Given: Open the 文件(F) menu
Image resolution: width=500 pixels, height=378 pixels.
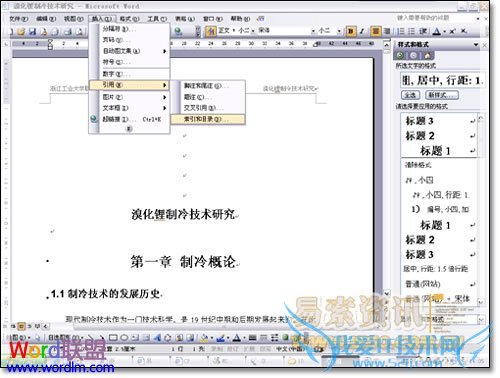Looking at the screenshot, I should click(18, 19).
